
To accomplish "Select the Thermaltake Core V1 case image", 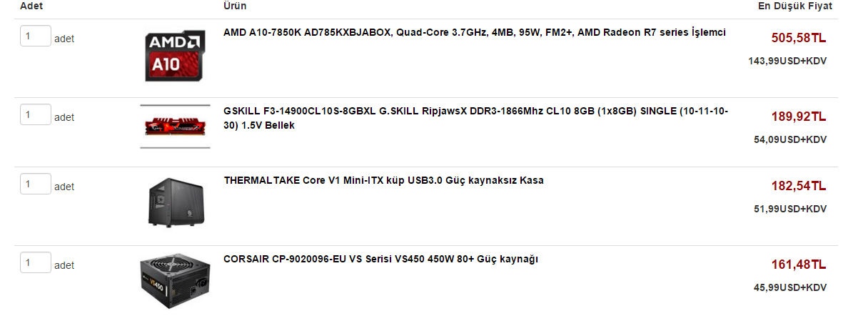I will pyautogui.click(x=175, y=201).
